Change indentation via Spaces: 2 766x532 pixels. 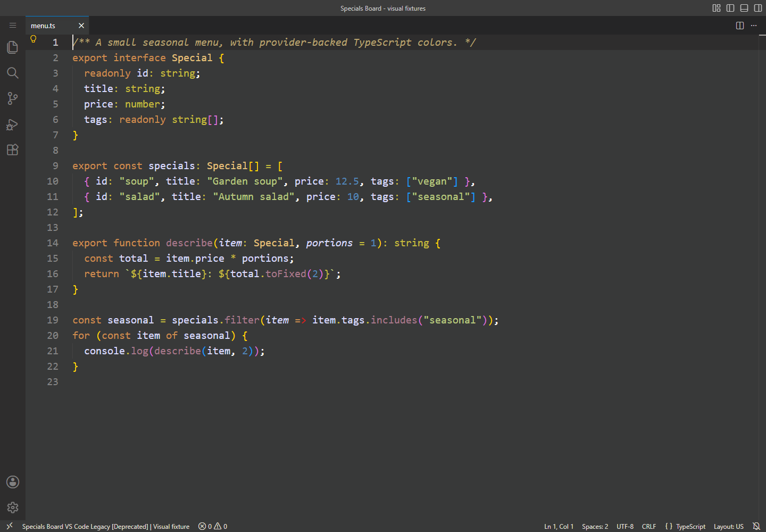pyautogui.click(x=595, y=526)
